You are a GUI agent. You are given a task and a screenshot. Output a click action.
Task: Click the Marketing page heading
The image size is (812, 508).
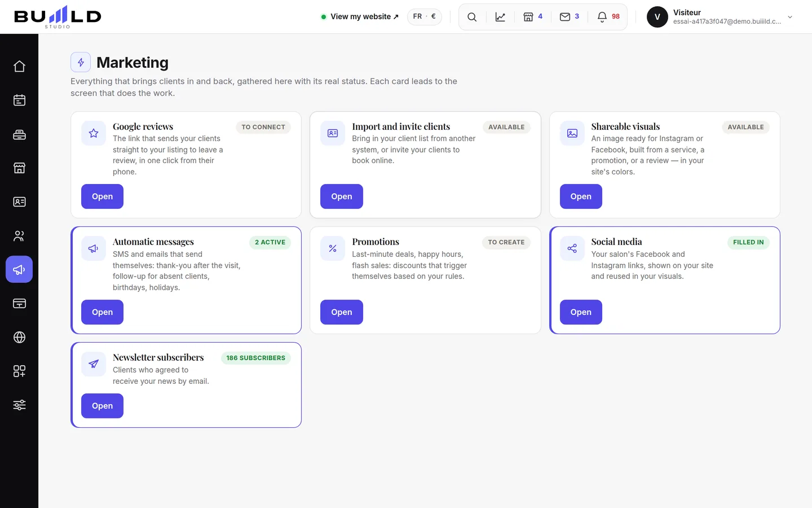(133, 62)
